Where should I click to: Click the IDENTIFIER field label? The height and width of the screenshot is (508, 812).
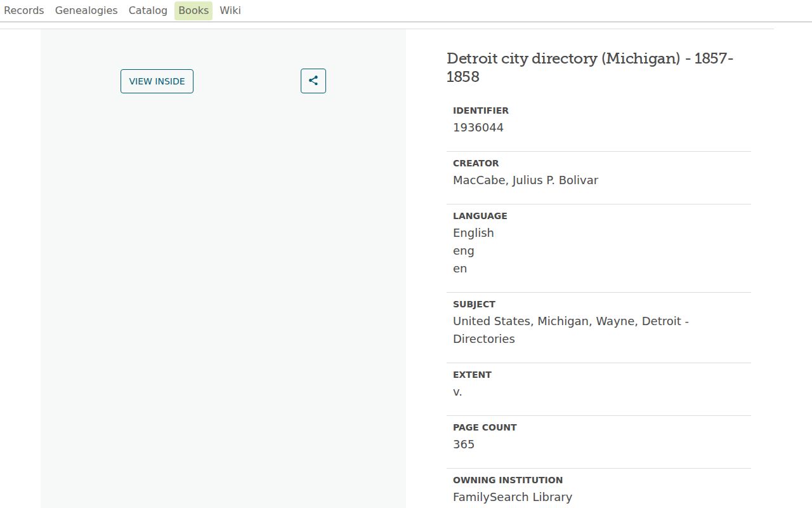(481, 110)
